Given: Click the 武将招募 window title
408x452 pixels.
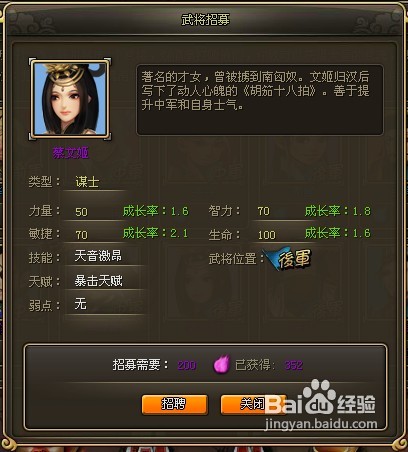Looking at the screenshot, I should (x=205, y=20).
